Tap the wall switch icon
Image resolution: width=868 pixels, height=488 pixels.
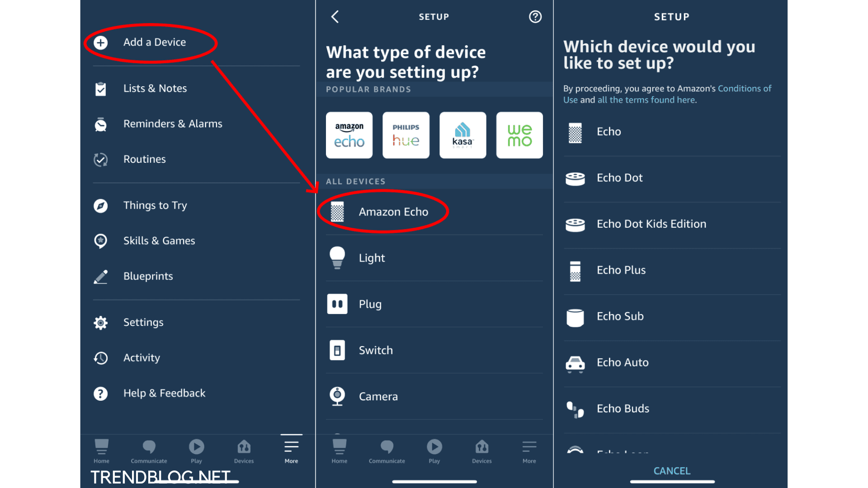pos(337,350)
